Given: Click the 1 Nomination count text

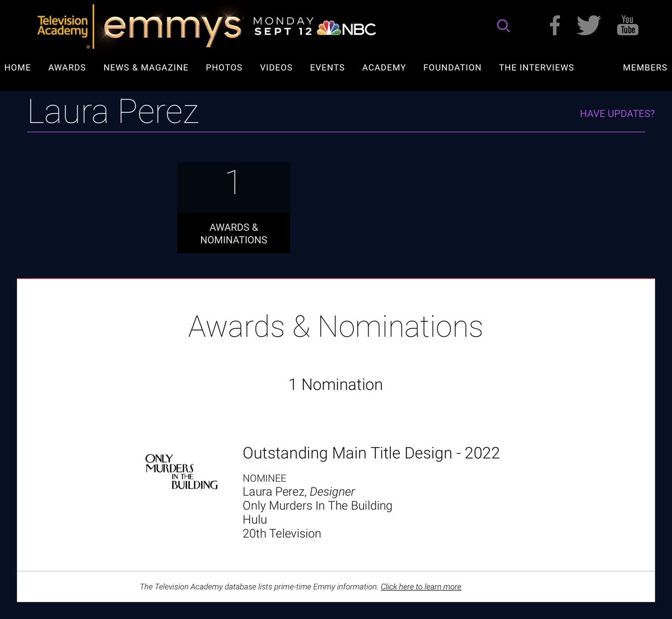Looking at the screenshot, I should (335, 384).
